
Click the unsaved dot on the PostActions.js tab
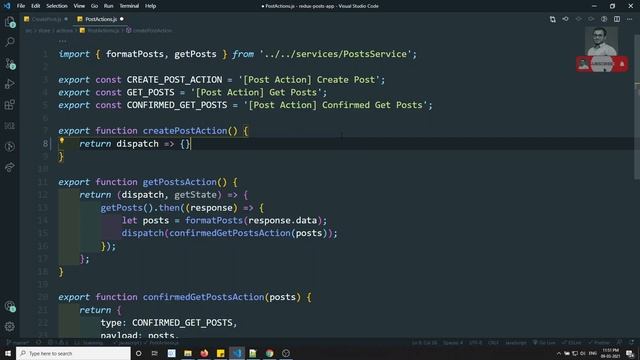pos(122,19)
